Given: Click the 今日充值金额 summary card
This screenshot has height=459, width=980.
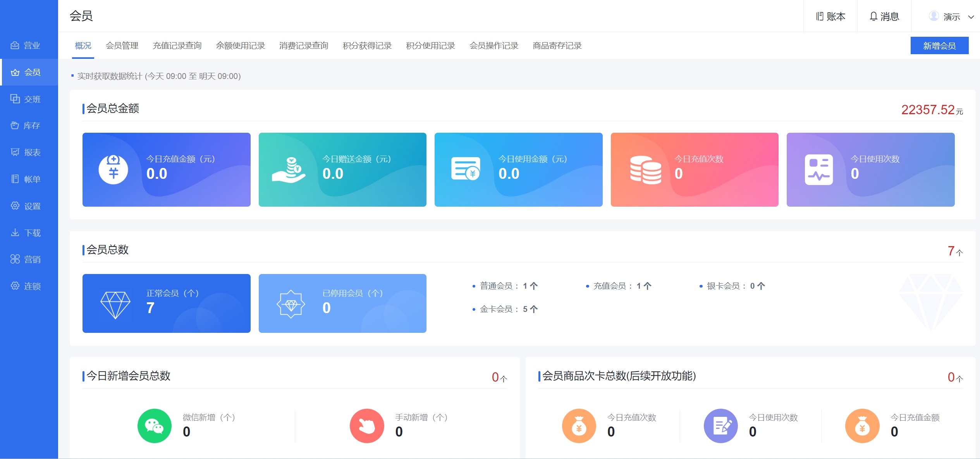Looking at the screenshot, I should pos(166,170).
